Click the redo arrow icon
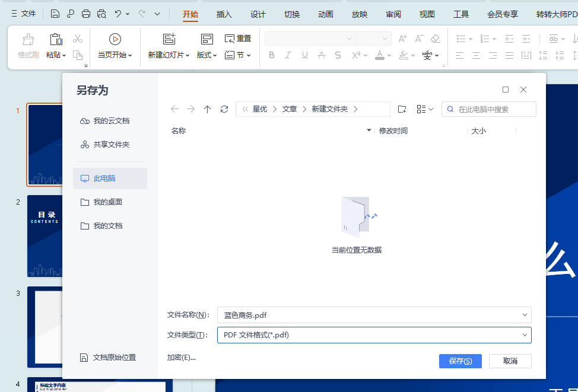 142,14
